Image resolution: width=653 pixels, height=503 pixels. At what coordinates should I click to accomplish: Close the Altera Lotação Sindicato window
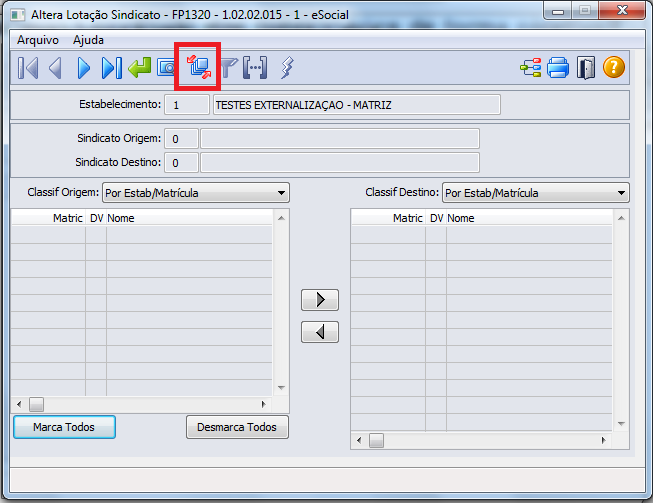coord(622,10)
